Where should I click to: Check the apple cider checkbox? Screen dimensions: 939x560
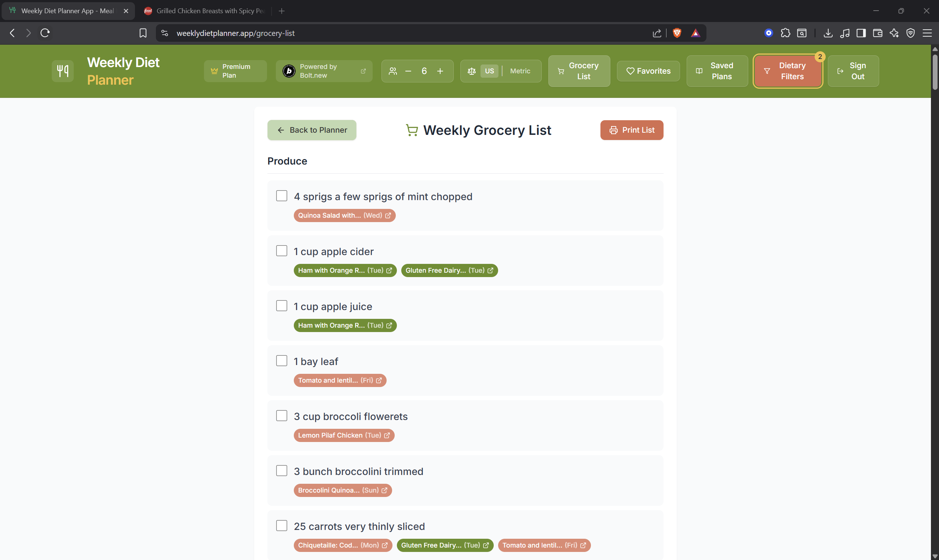pos(282,251)
